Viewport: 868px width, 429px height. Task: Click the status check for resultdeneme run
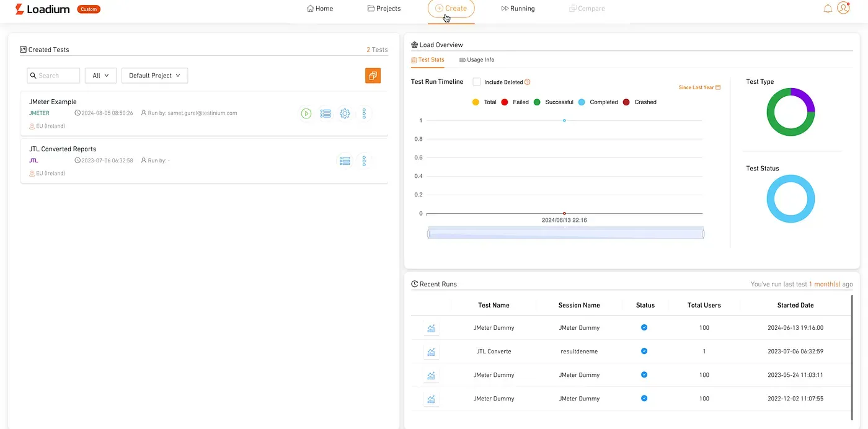644,351
